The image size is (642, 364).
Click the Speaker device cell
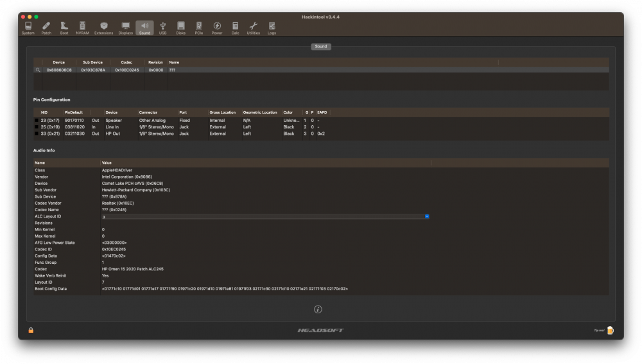coord(114,121)
